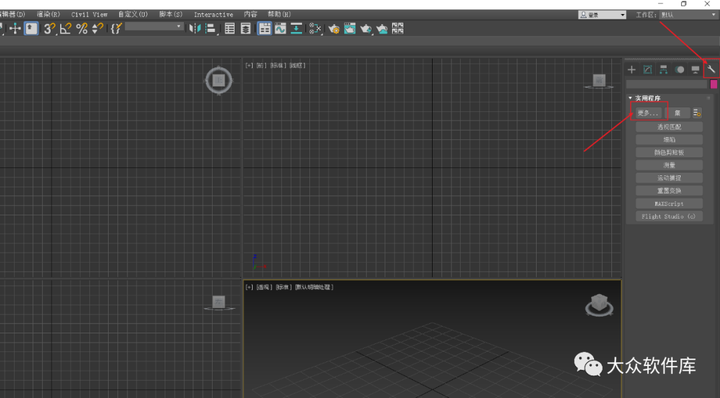This screenshot has width=720, height=398.
Task: Open the Material Editor
Action: [x=315, y=29]
